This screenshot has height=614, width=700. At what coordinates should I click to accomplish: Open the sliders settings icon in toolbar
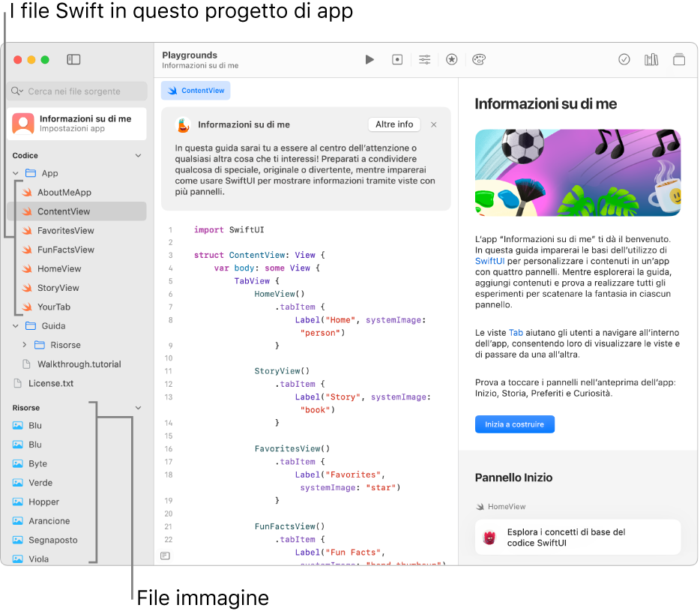click(424, 59)
